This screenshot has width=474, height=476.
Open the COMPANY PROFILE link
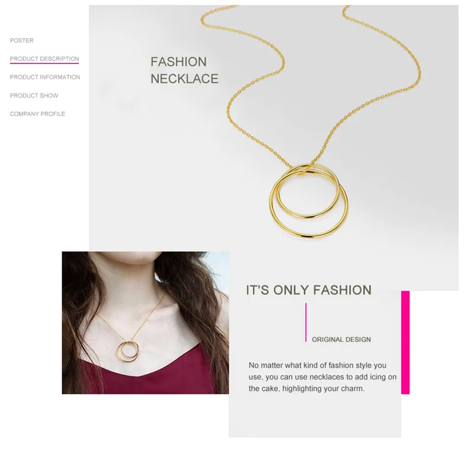(x=37, y=114)
